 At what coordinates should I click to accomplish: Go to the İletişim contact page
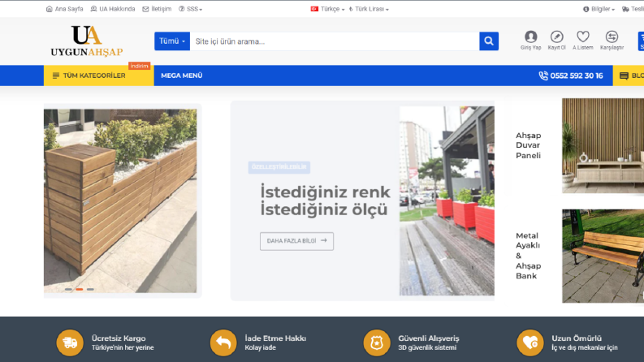point(157,9)
